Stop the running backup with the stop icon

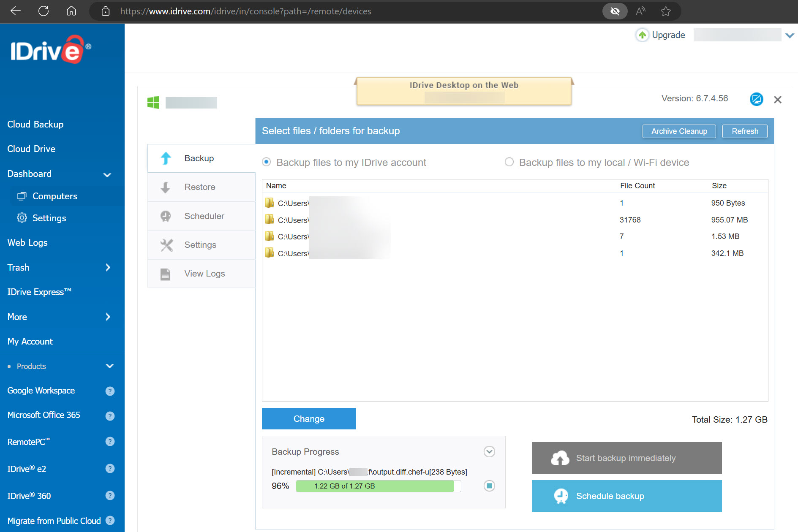pyautogui.click(x=489, y=486)
